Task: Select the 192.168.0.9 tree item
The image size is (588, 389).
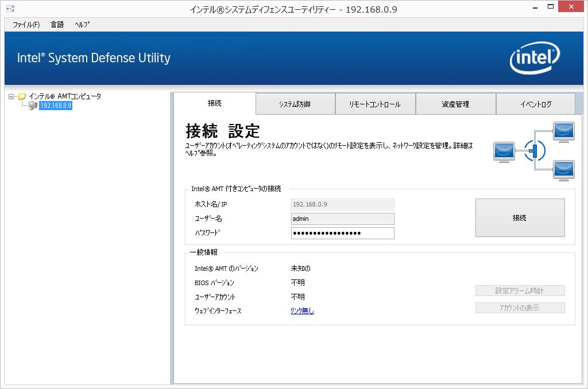Action: coord(56,106)
